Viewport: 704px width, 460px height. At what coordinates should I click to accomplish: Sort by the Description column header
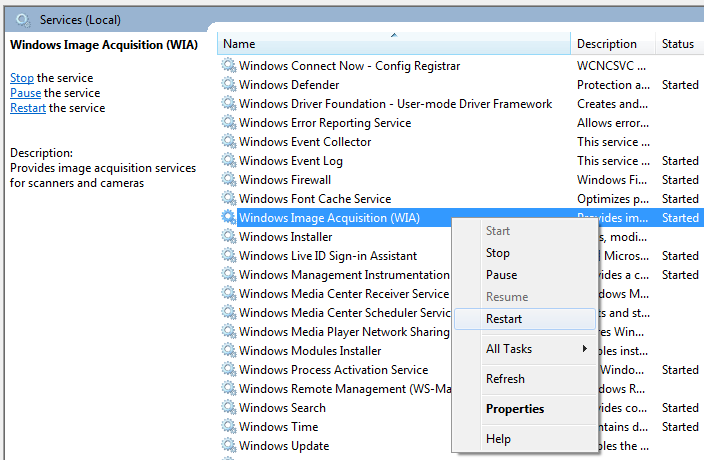[613, 44]
